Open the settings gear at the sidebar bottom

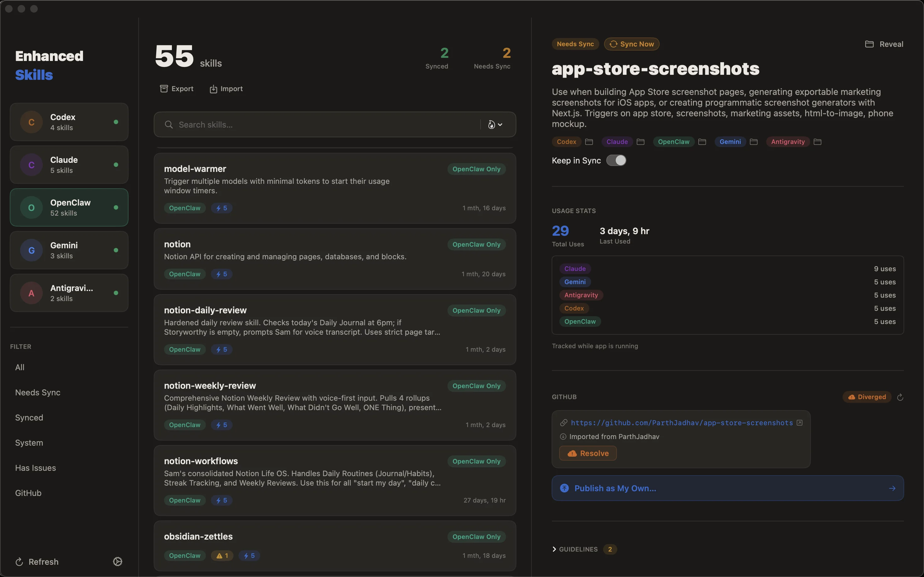(x=118, y=561)
